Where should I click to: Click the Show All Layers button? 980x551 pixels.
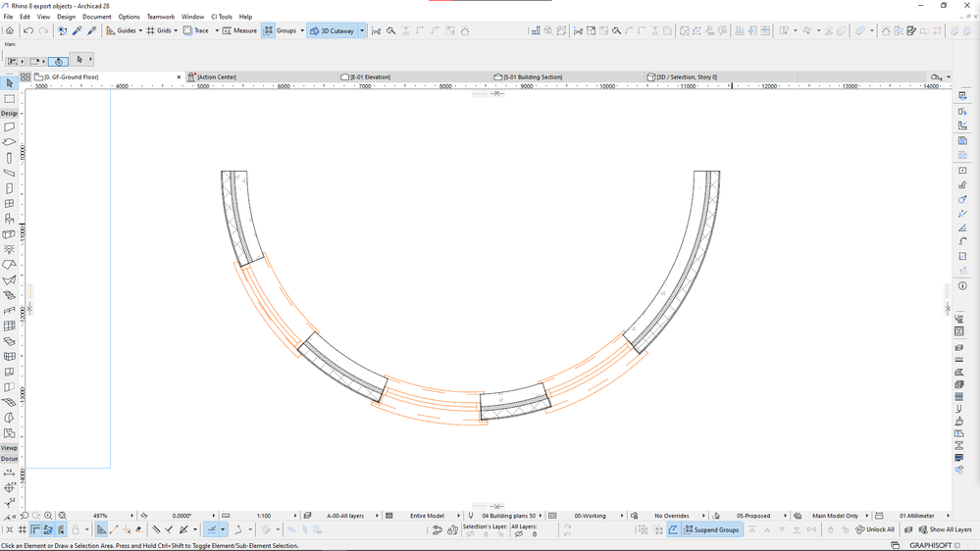pos(945,529)
